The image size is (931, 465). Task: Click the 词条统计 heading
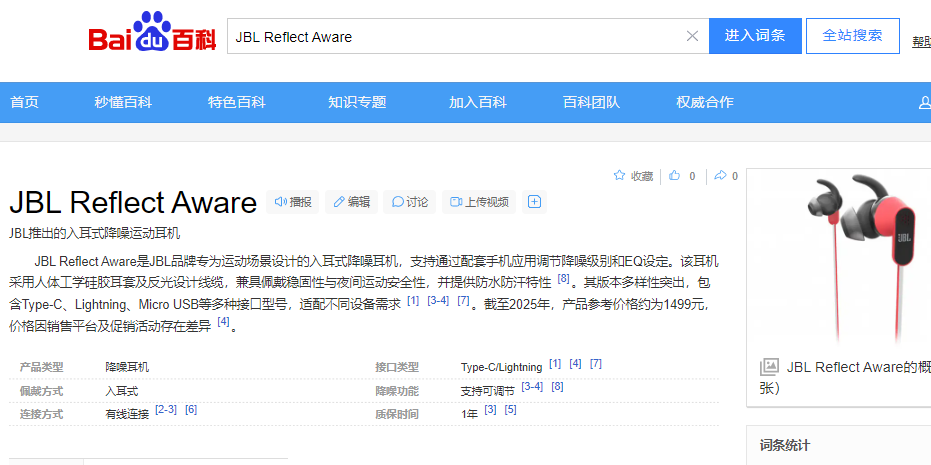[785, 445]
